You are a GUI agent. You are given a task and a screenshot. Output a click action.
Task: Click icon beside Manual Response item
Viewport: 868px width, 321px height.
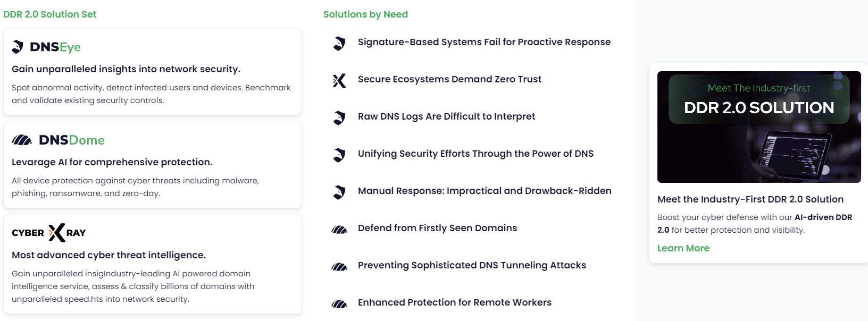pyautogui.click(x=339, y=192)
